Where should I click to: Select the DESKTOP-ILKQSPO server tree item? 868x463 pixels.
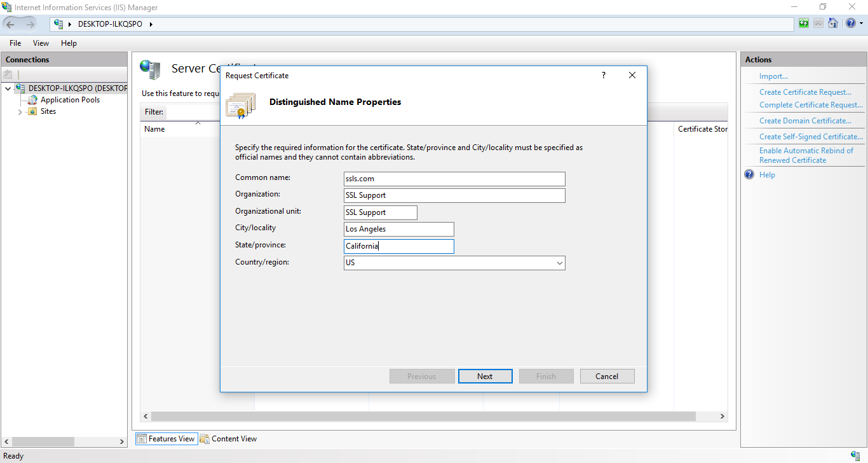point(78,88)
